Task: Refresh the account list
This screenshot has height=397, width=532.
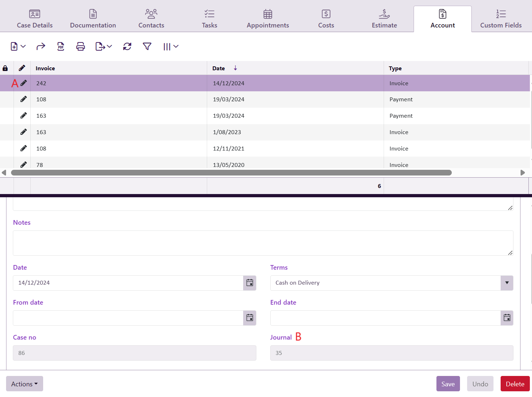Action: (127, 46)
